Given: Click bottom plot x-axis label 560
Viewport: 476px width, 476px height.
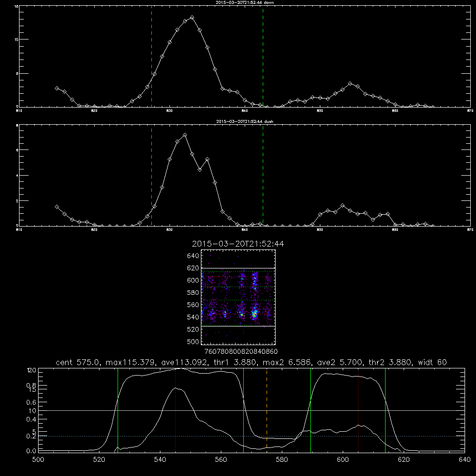Looking at the screenshot, I should tap(221, 460).
